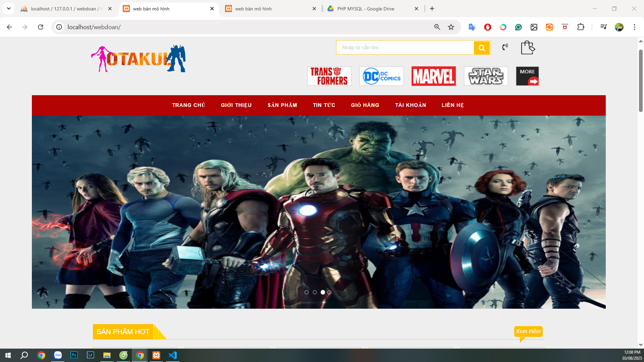The height and width of the screenshot is (362, 644).
Task: Open File Explorer from taskbar
Action: point(107,355)
